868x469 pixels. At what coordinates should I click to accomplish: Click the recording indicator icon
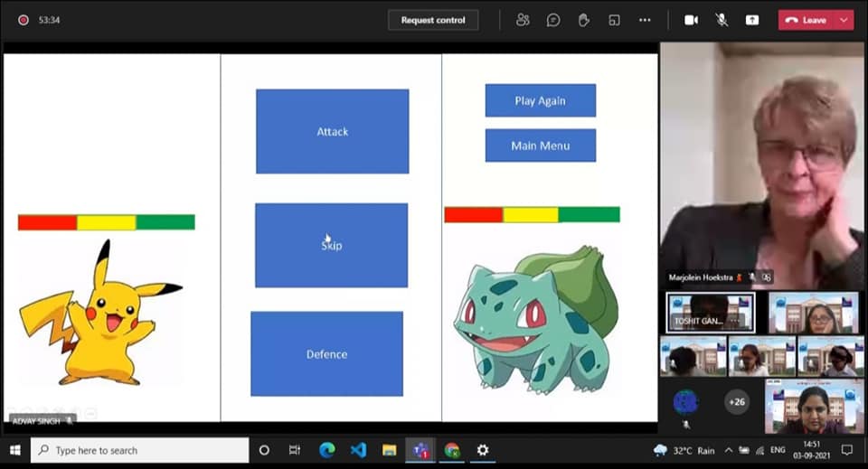[x=24, y=20]
